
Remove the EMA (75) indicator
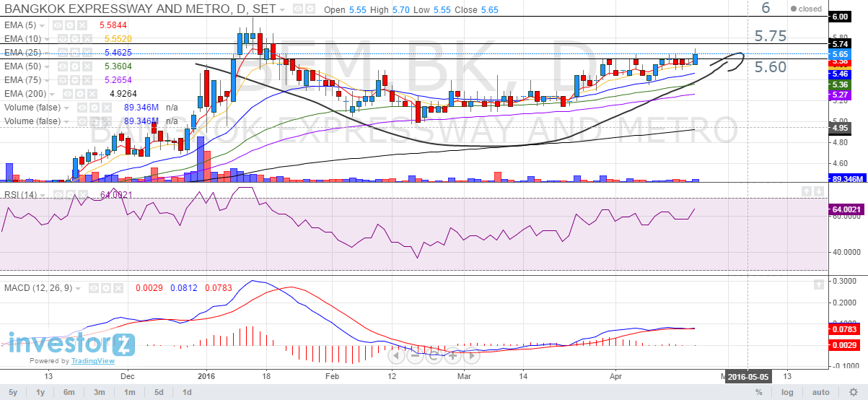pos(87,80)
